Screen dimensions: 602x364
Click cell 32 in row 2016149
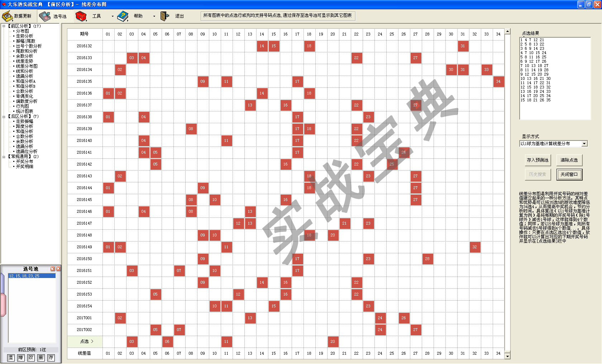(474, 247)
